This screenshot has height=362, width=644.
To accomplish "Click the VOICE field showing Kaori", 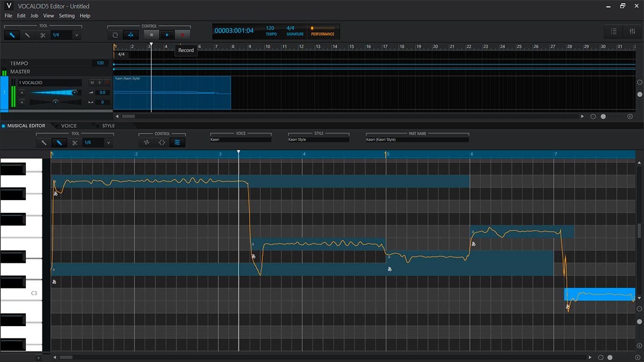I will click(x=241, y=139).
